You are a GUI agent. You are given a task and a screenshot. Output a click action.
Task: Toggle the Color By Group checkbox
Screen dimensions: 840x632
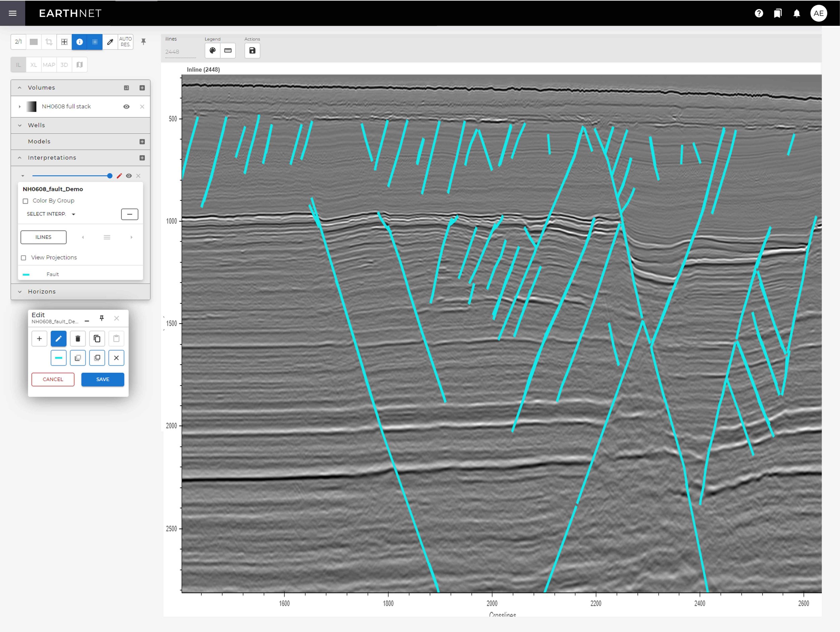(25, 201)
